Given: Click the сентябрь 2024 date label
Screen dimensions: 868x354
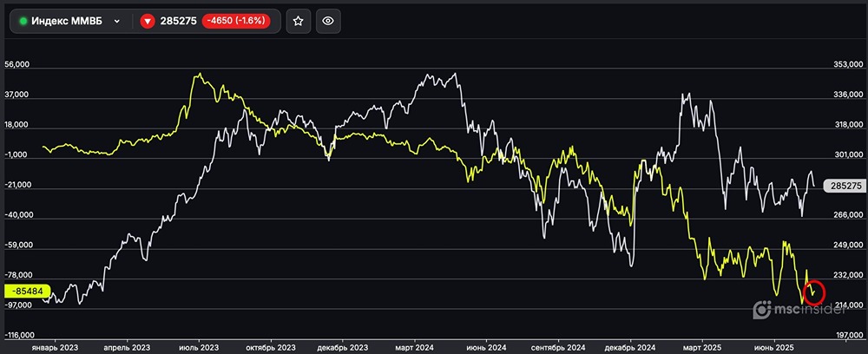Looking at the screenshot, I should (x=558, y=347).
